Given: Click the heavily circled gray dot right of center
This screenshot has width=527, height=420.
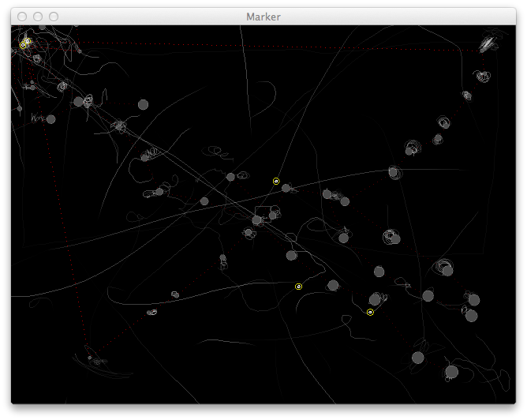Looking at the screenshot, I should pos(394,238).
